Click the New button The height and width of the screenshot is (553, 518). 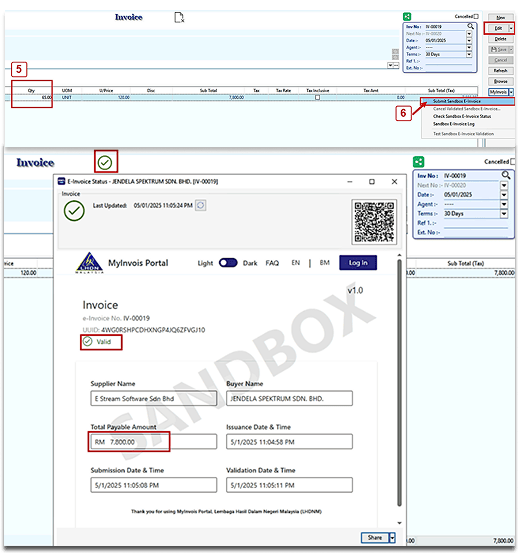click(500, 17)
